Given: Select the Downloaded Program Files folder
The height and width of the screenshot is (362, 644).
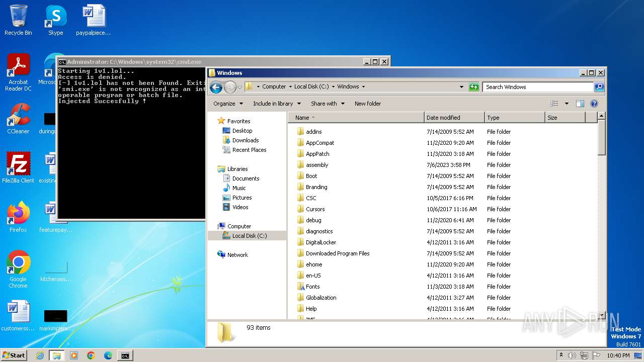Looking at the screenshot, I should coord(338,253).
